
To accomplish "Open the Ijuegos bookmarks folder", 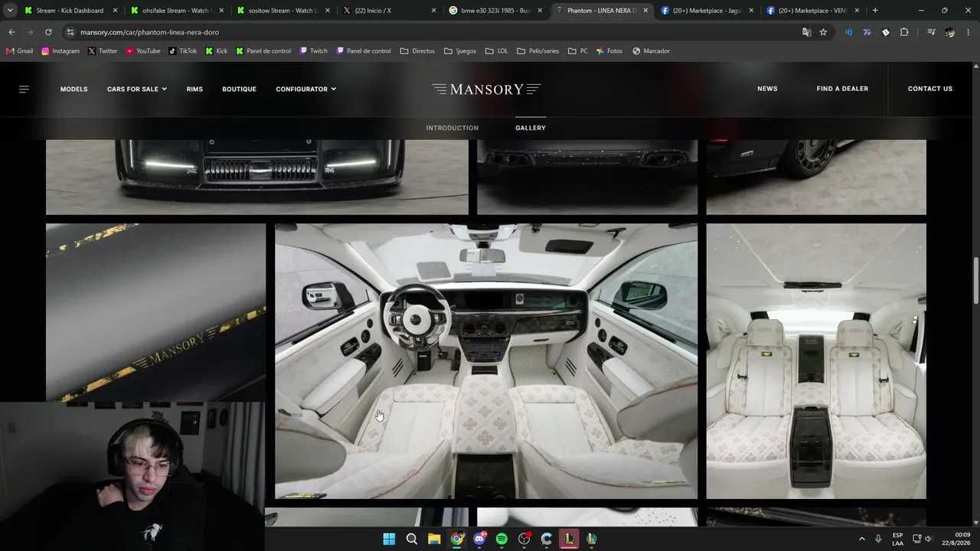I will point(460,51).
